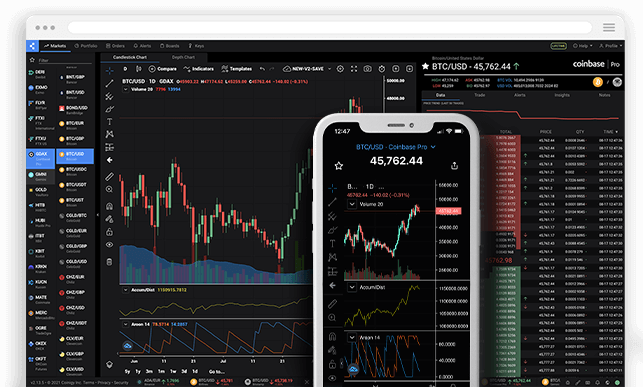The height and width of the screenshot is (387, 643).
Task: Collapse Accum/Dist indicator on desktop chart
Action: pyautogui.click(x=125, y=290)
